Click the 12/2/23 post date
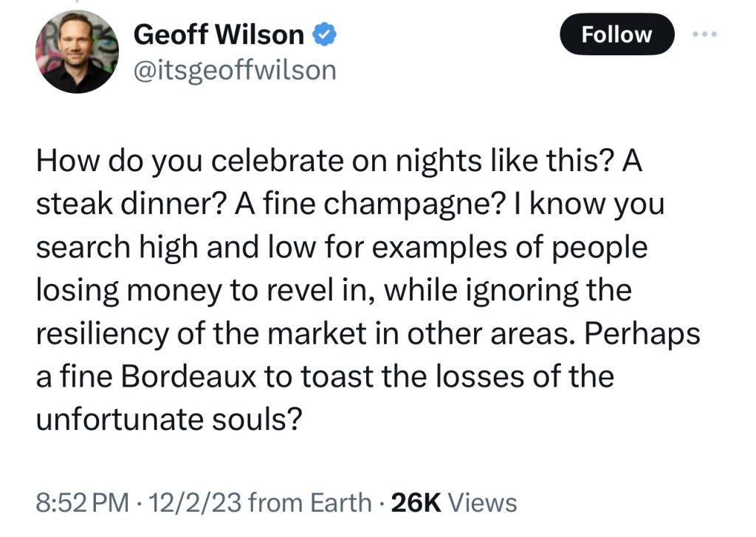Image resolution: width=756 pixels, height=537 pixels. coord(195,503)
